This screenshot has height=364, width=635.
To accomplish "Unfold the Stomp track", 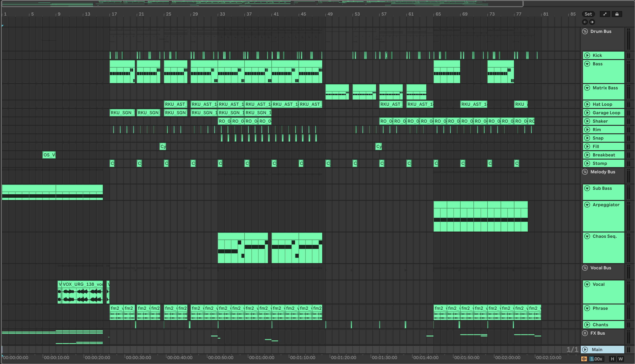I will tap(587, 163).
